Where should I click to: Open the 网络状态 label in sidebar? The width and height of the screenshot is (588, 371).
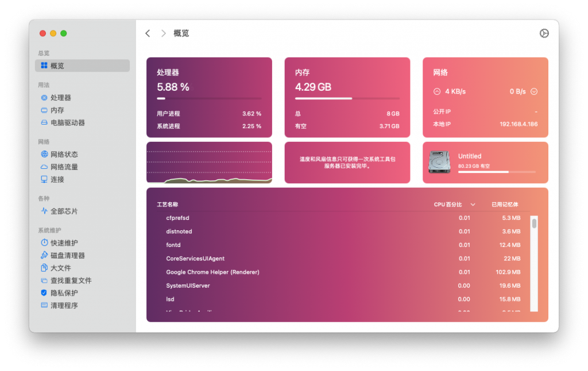64,154
